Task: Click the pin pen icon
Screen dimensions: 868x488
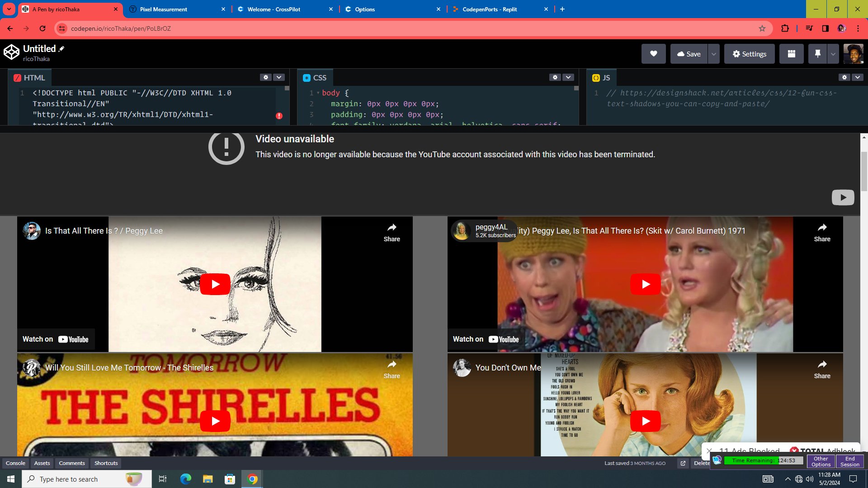Action: click(x=817, y=54)
